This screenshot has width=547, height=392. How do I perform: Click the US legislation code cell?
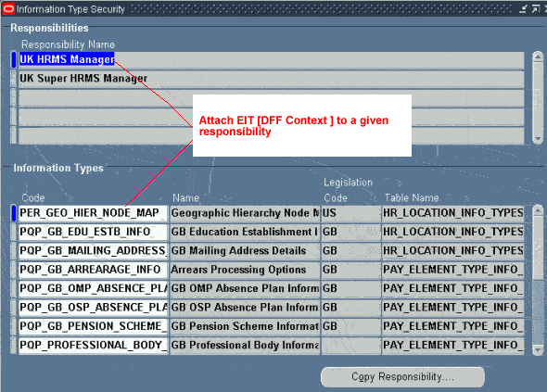pyautogui.click(x=350, y=213)
